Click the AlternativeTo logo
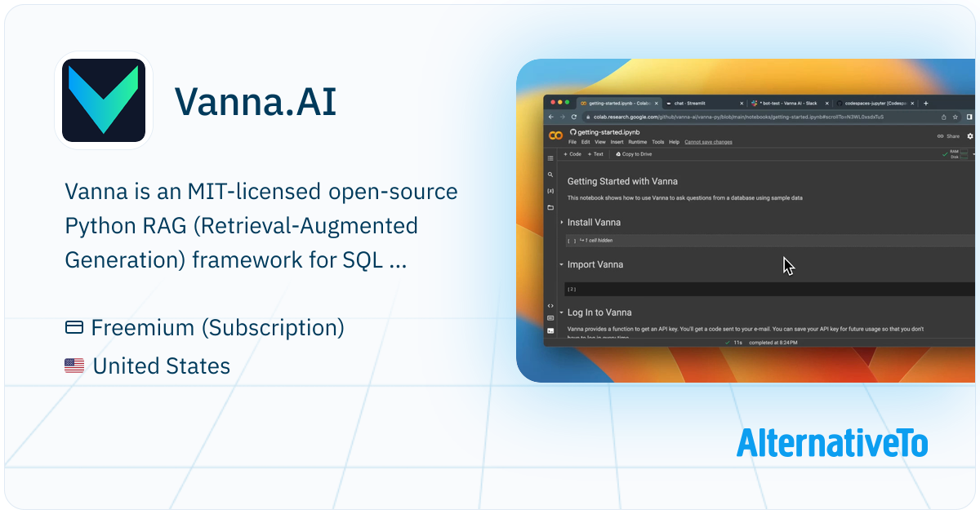Screen dimensions: 980x514 pos(831,443)
